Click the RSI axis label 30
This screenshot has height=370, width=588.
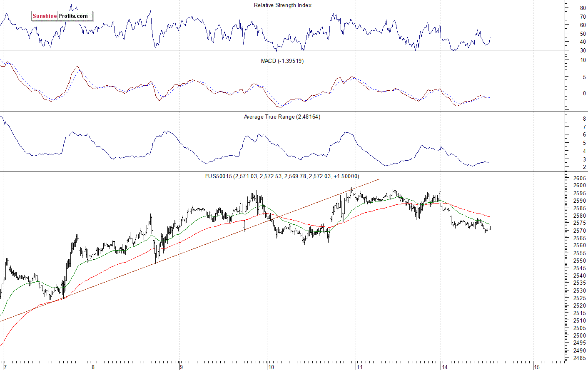[x=583, y=51]
